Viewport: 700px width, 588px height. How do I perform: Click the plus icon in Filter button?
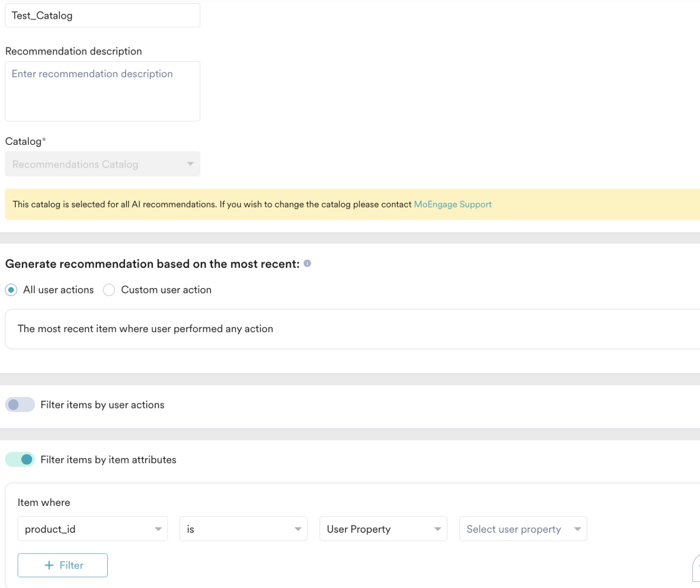49,565
